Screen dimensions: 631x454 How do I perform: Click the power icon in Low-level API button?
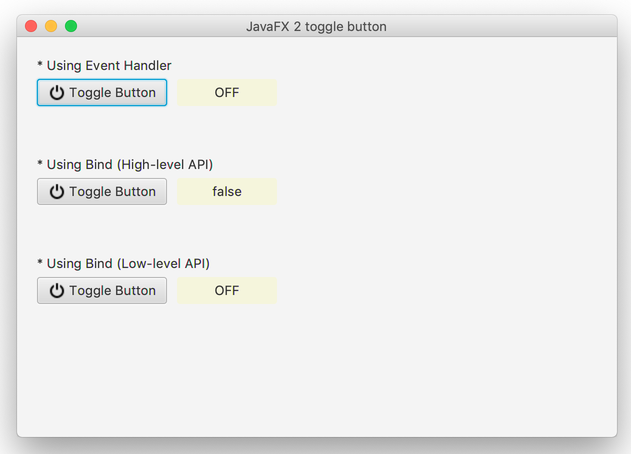(57, 291)
